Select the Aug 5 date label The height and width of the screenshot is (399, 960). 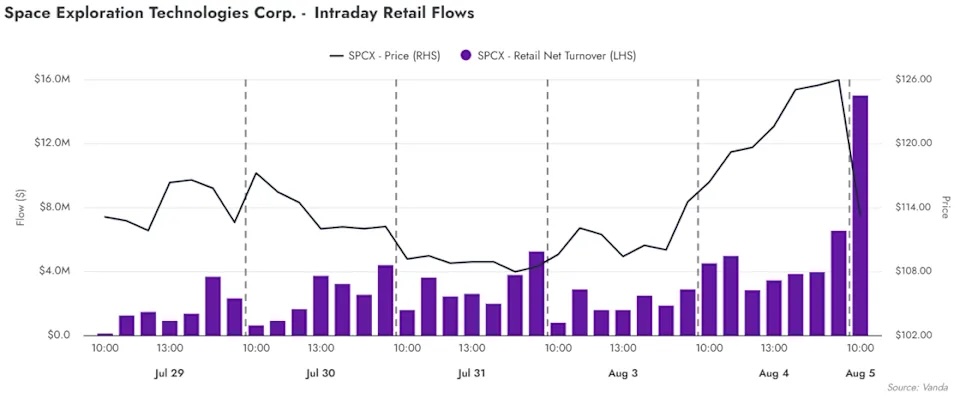(x=860, y=373)
